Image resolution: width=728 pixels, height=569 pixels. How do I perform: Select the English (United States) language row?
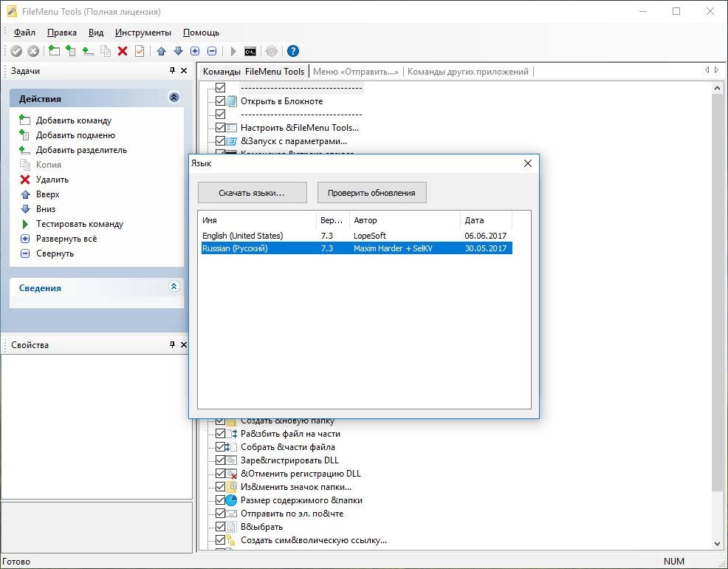pyautogui.click(x=357, y=236)
